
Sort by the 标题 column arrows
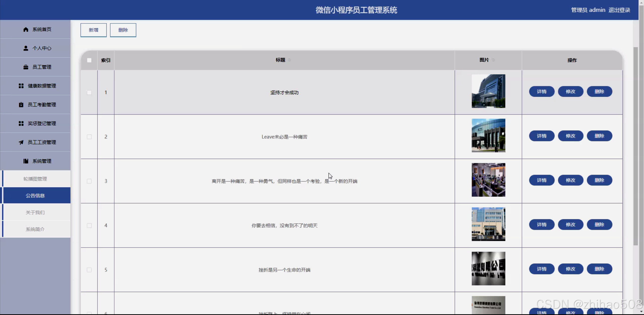point(289,60)
